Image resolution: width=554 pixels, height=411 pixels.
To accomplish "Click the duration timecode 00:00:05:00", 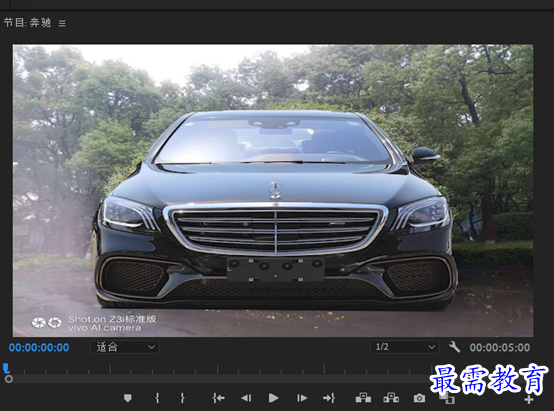I will (500, 347).
